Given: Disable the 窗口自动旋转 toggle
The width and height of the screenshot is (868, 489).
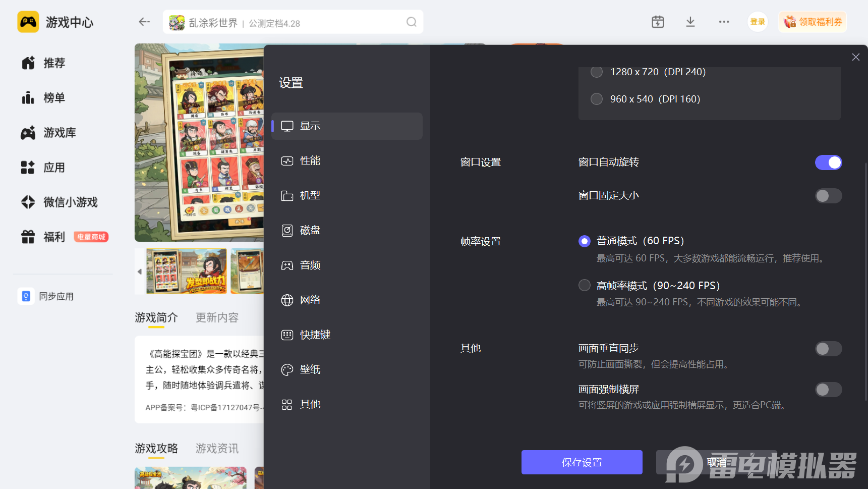Looking at the screenshot, I should click(828, 162).
